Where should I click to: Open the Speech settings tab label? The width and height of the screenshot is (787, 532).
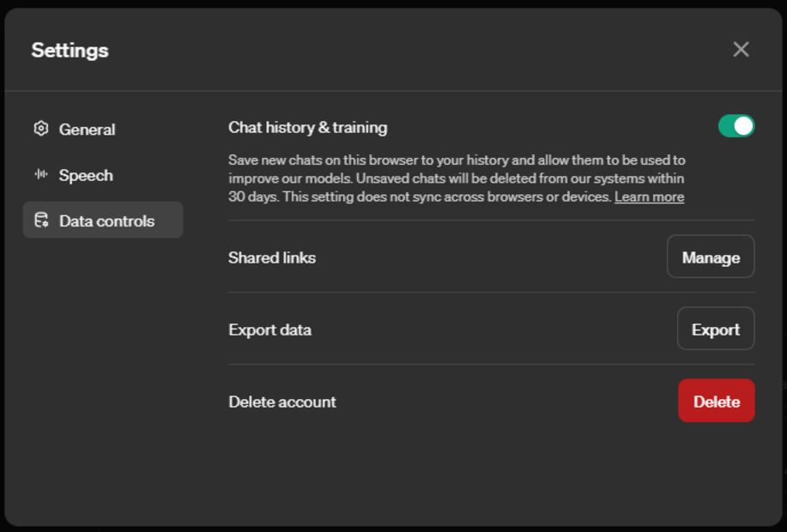pyautogui.click(x=86, y=175)
